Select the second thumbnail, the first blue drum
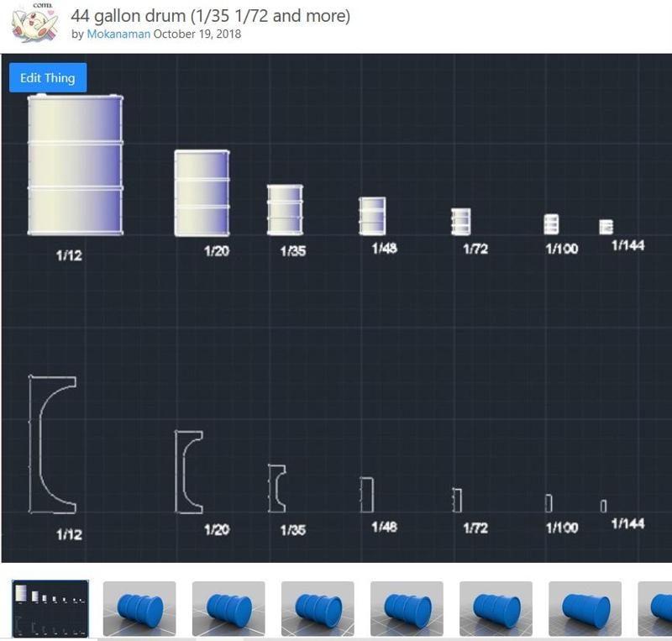This screenshot has height=641, width=672. [139, 609]
